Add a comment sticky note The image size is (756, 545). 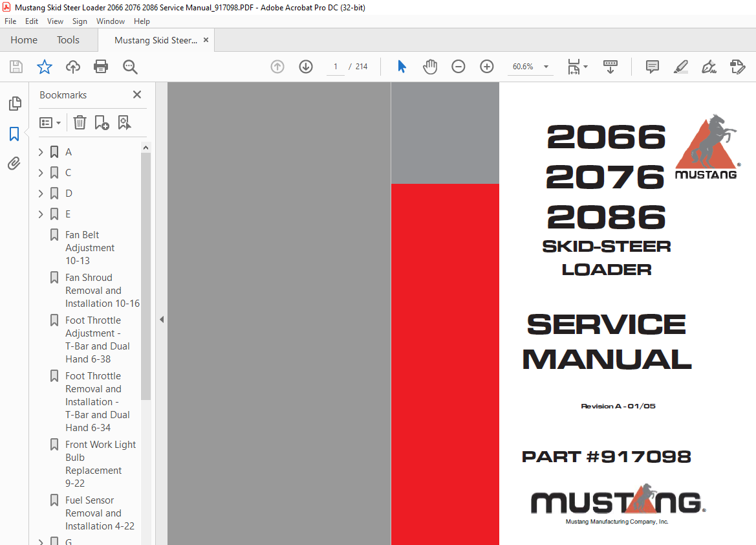652,67
